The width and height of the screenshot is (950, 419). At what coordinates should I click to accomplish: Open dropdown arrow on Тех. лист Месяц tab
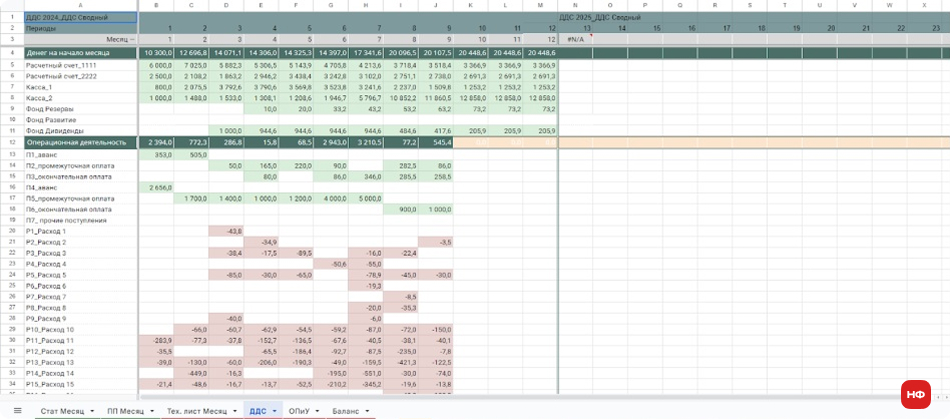click(x=235, y=411)
